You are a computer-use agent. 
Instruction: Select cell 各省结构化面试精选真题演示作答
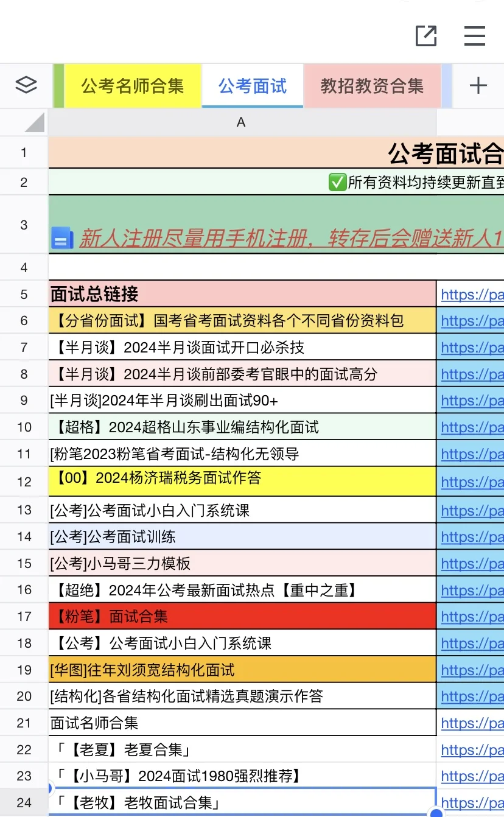click(242, 696)
